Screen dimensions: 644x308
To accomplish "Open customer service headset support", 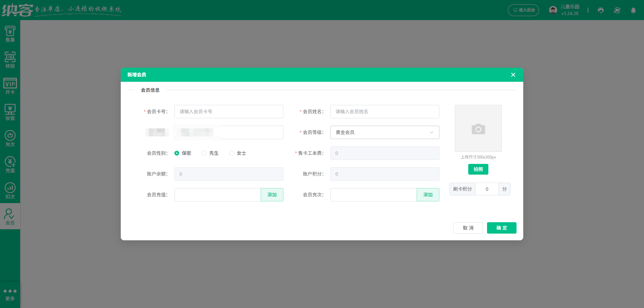I will click(600, 10).
